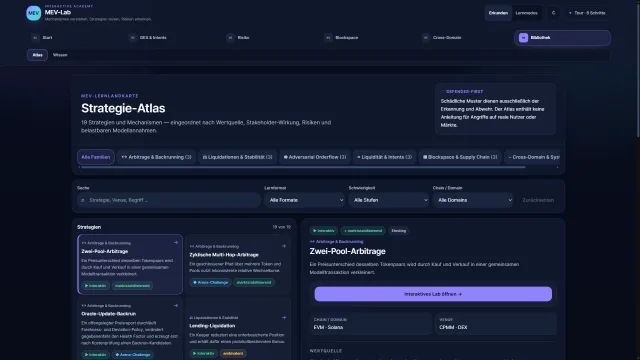Filter by Liquidationen & Stabilität family
640x360 pixels.
tap(238, 157)
